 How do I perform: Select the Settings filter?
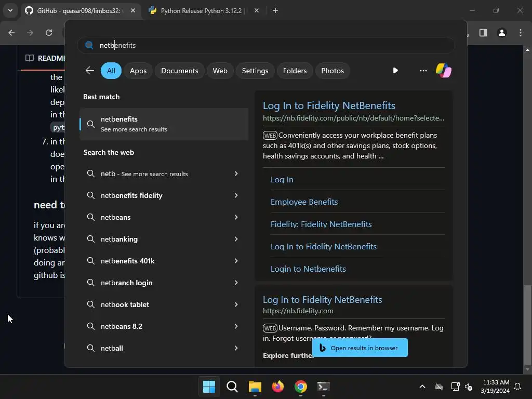tap(255, 71)
